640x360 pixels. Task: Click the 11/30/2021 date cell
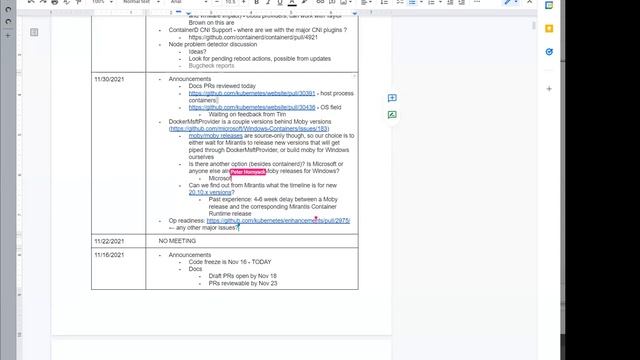pos(109,79)
